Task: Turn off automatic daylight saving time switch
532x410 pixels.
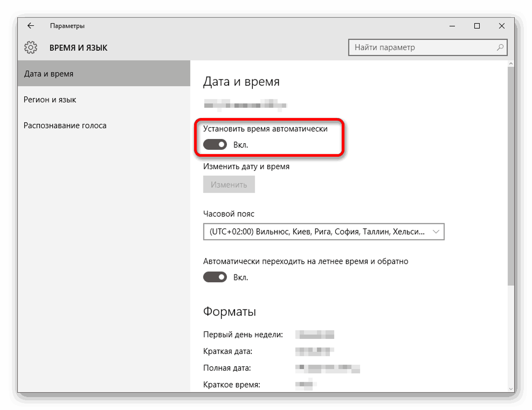Action: 215,277
